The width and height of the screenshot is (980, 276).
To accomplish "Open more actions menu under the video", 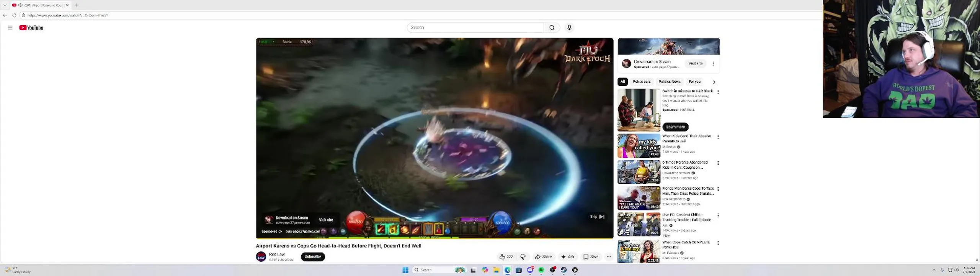I will coord(609,257).
